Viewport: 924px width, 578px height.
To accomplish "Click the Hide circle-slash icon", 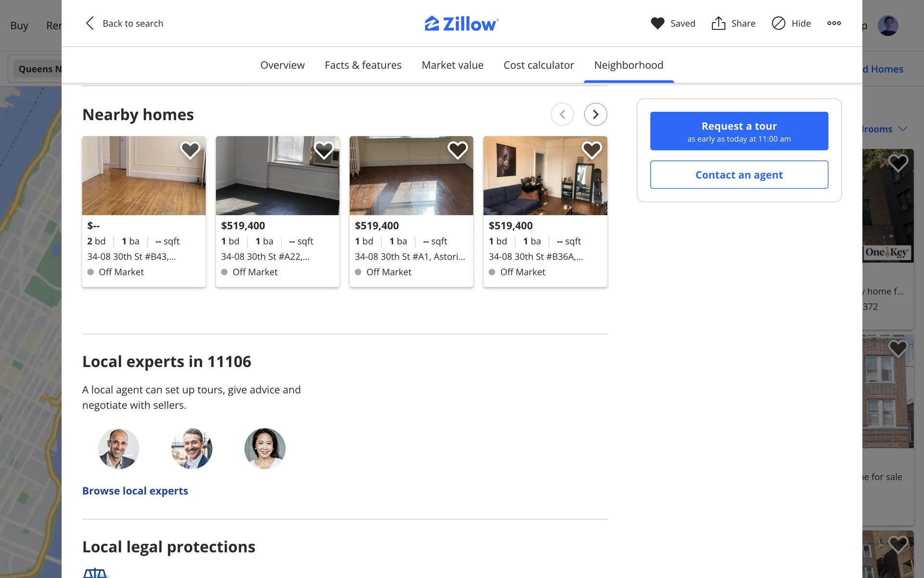I will click(x=778, y=23).
